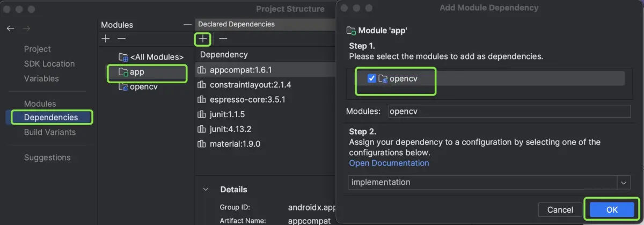644x225 pixels.
Task: Click the back navigation arrow
Action: (10, 28)
